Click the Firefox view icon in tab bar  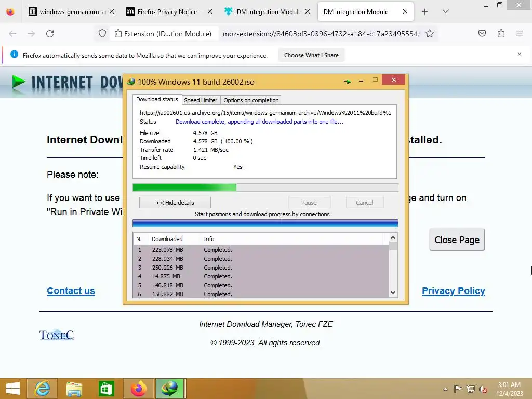click(x=10, y=12)
